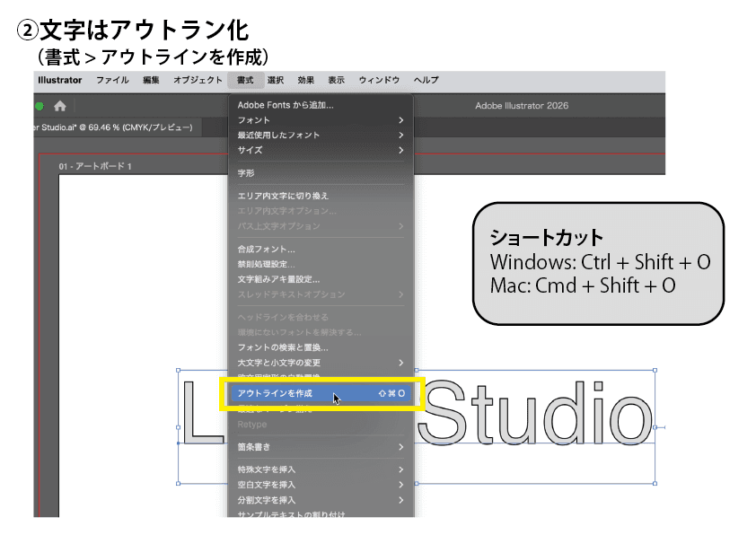Expand the 箇条書き submenu
The width and height of the screenshot is (756, 535).
click(x=321, y=447)
